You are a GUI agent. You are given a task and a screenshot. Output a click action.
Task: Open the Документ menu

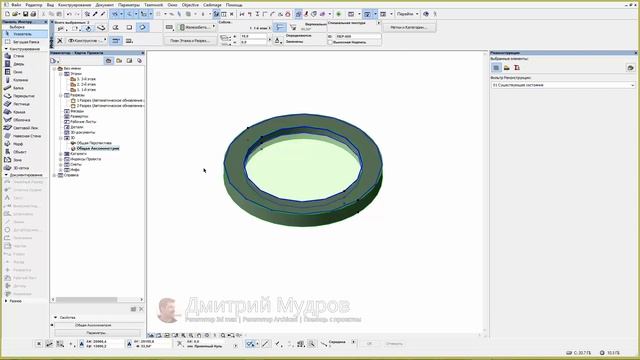tap(104, 5)
